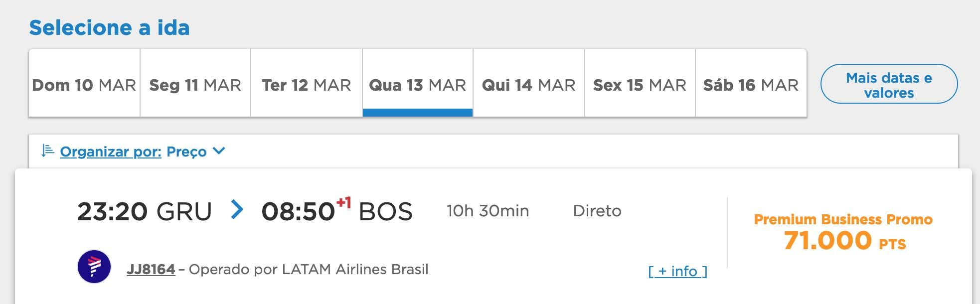Viewport: 980px width, 304px height.
Task: Click the sort order icon beside Organizar por
Action: (47, 151)
